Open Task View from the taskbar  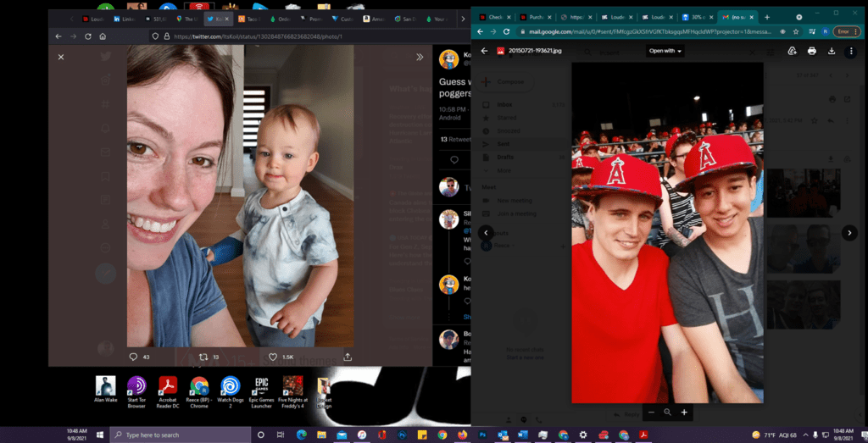[x=281, y=435]
